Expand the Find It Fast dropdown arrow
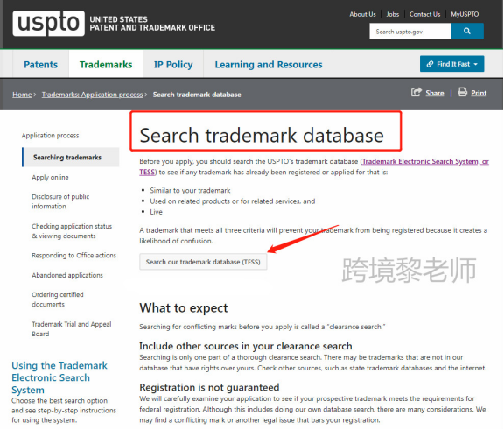The height and width of the screenshot is (430, 504). [476, 64]
